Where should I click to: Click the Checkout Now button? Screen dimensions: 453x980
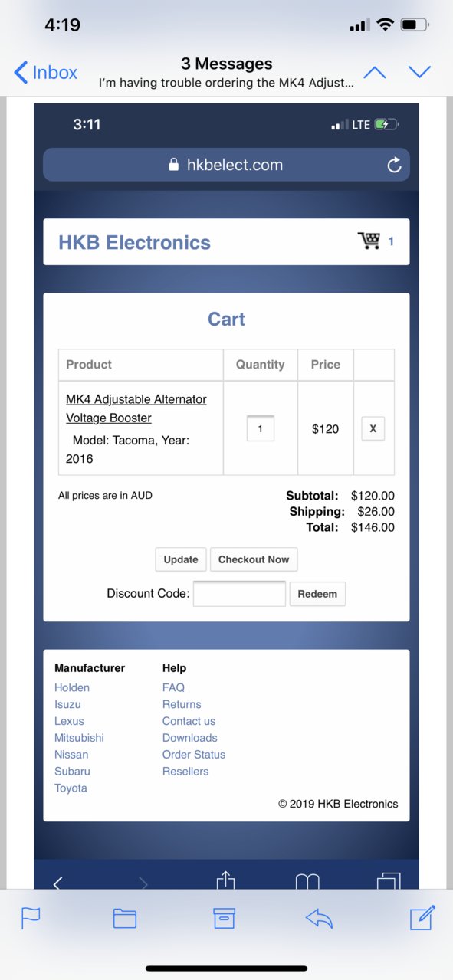pyautogui.click(x=254, y=559)
